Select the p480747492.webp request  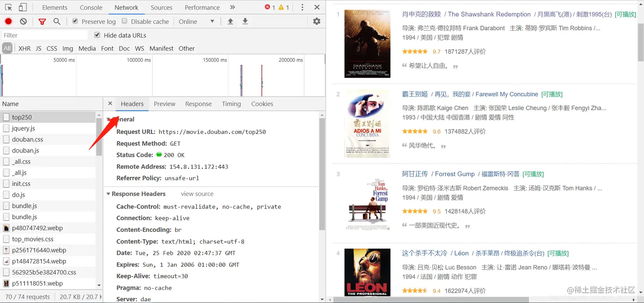point(48,228)
